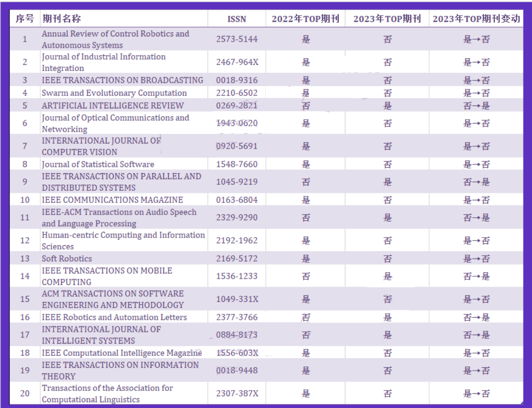Click ISSN 2169-5172

(x=237, y=258)
